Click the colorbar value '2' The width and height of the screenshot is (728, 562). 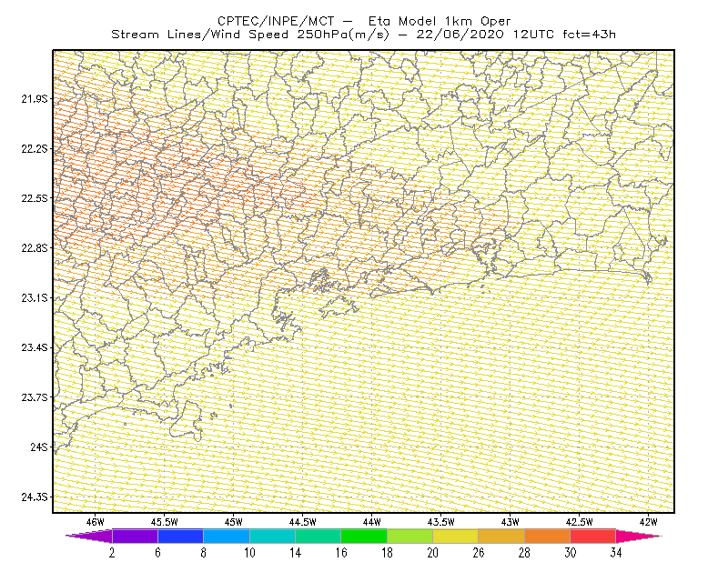112,553
